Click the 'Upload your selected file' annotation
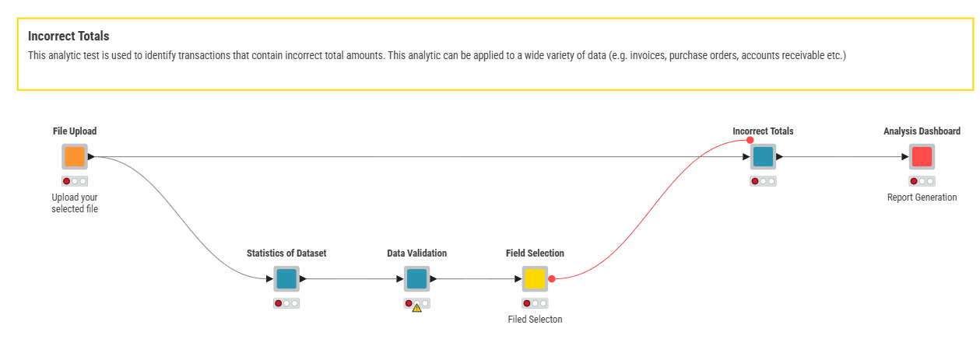The image size is (980, 346). coord(75,203)
